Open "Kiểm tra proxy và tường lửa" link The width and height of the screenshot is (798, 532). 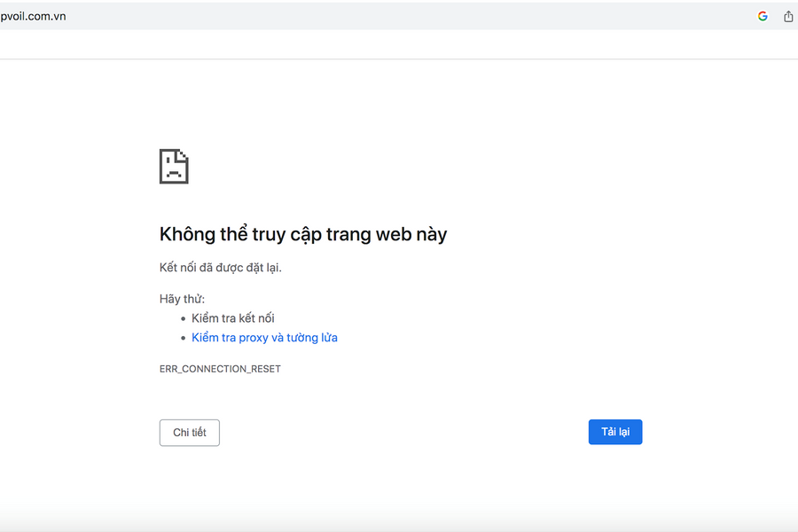coord(264,338)
